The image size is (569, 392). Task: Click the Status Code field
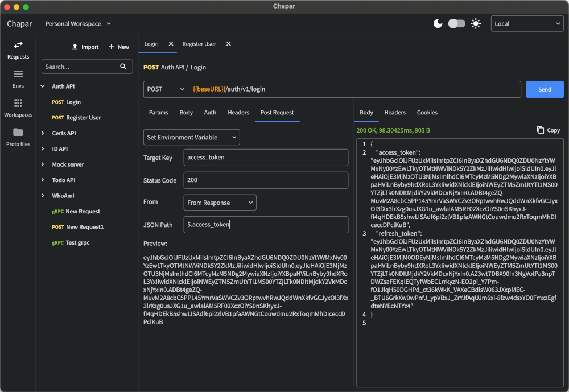pyautogui.click(x=266, y=180)
